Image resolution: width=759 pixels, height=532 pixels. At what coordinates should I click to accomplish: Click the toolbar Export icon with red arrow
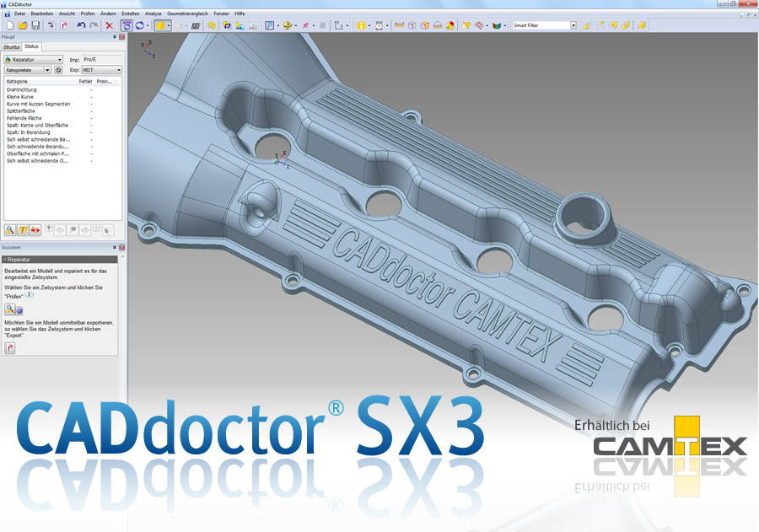coord(63,25)
